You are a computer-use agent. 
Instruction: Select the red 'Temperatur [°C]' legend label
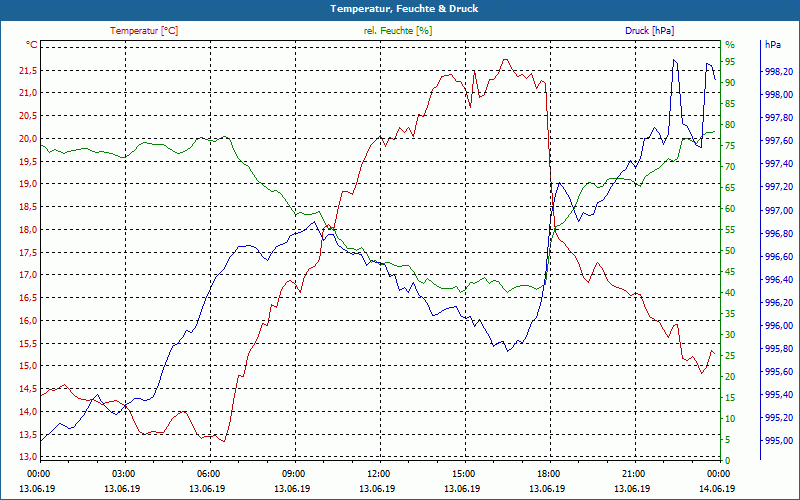pyautogui.click(x=144, y=31)
